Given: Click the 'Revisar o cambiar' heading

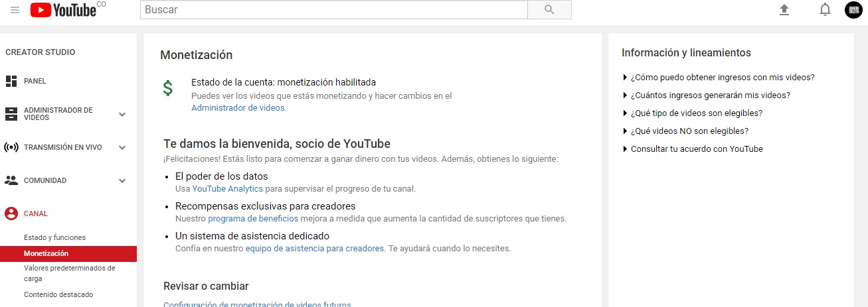Looking at the screenshot, I should (x=206, y=286).
